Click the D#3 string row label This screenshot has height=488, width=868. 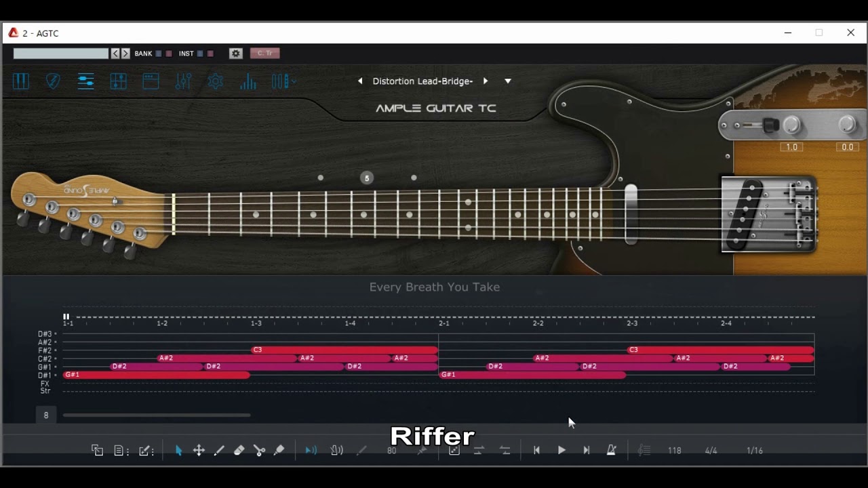pyautogui.click(x=45, y=334)
